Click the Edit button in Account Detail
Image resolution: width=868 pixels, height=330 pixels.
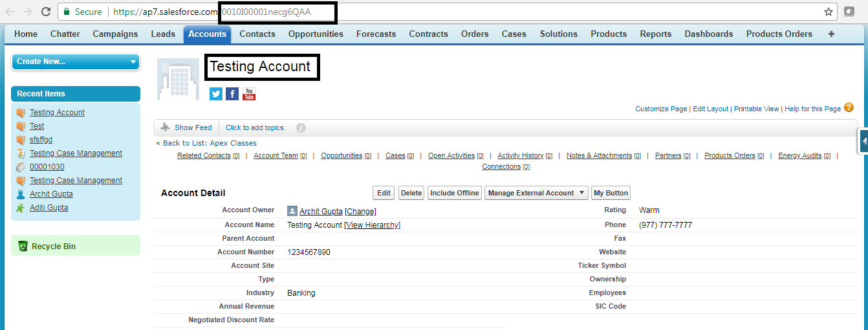coord(384,193)
